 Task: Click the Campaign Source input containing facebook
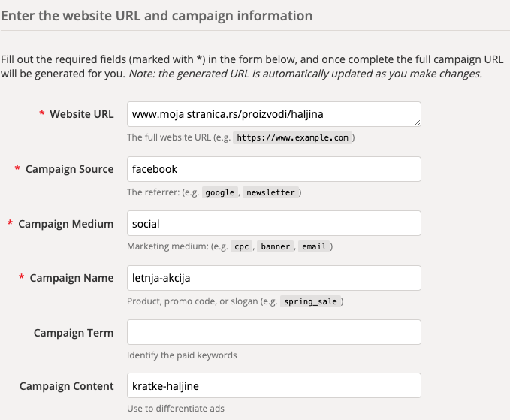[x=274, y=169]
